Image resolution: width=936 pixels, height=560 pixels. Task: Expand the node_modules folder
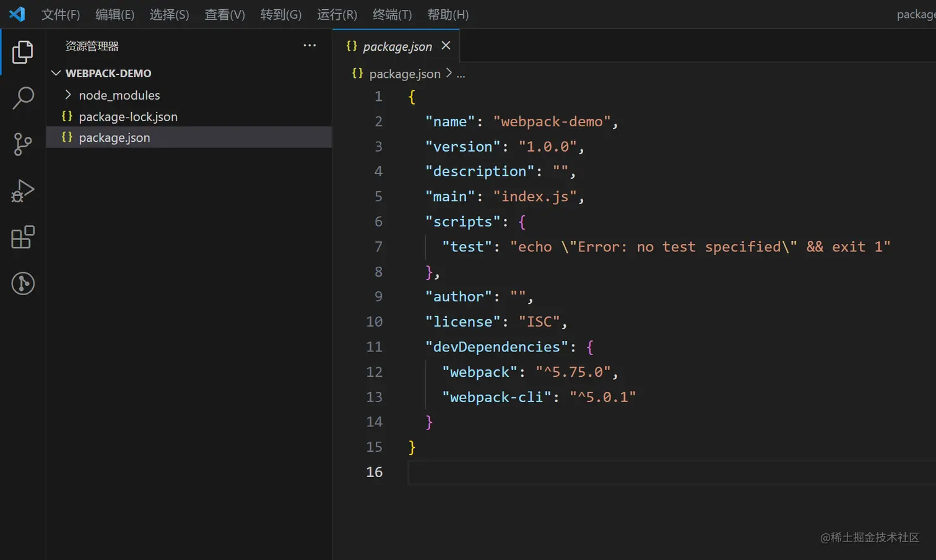click(68, 95)
